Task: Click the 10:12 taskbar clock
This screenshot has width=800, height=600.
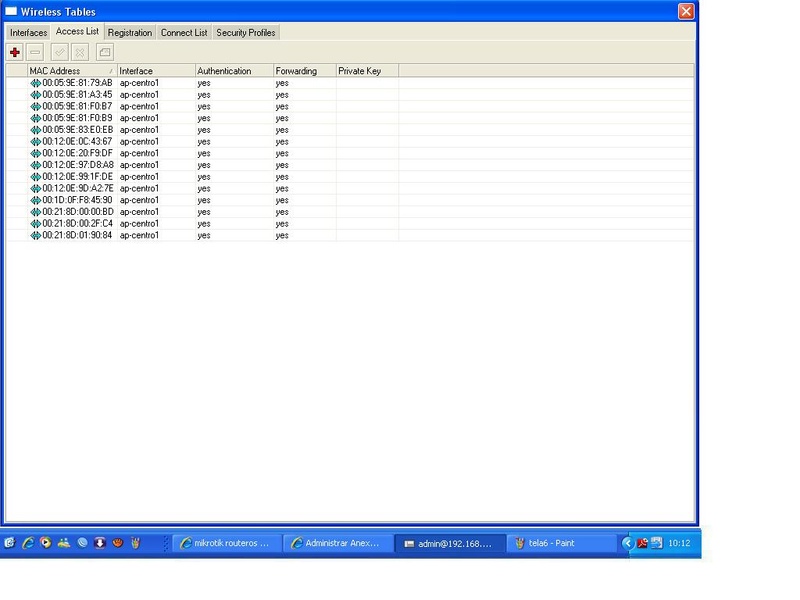Action: pyautogui.click(x=679, y=543)
